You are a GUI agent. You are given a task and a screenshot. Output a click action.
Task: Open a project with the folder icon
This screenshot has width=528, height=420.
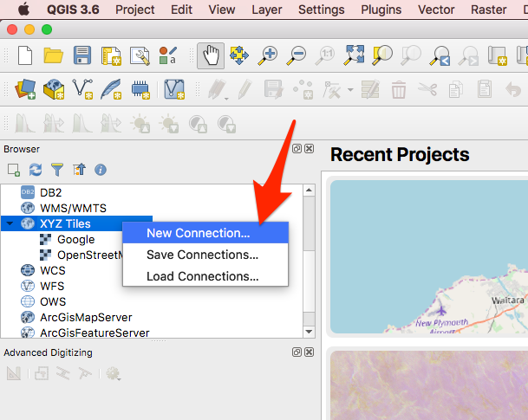coord(54,55)
